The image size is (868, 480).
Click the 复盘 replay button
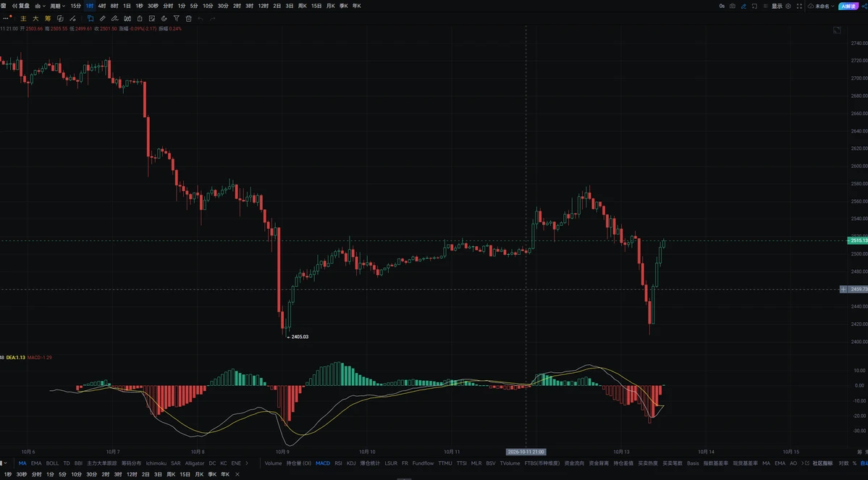pyautogui.click(x=21, y=6)
